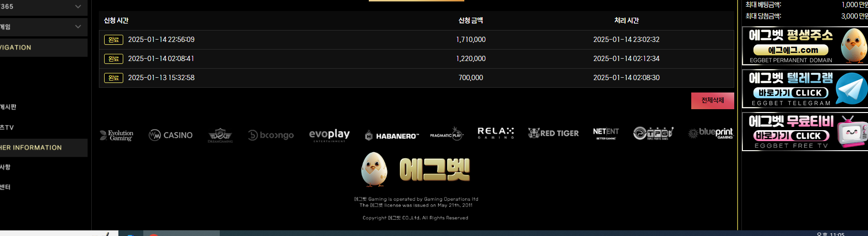Viewport: 868px width, 236px height.
Task: Open the WM Casino provider logo
Action: pos(171,135)
